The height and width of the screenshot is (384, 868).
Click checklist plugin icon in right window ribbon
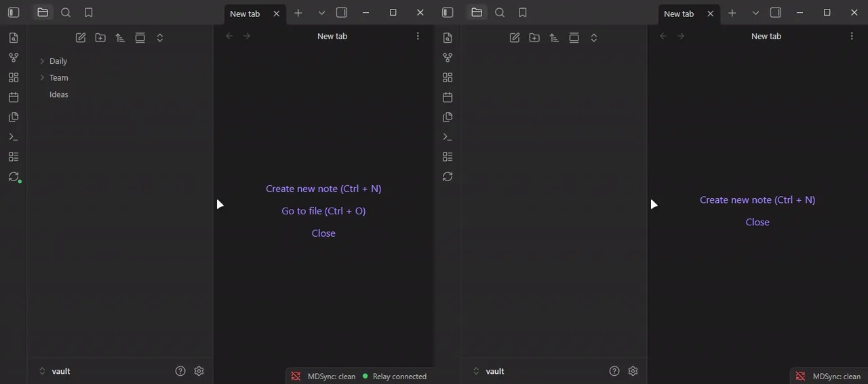[448, 157]
